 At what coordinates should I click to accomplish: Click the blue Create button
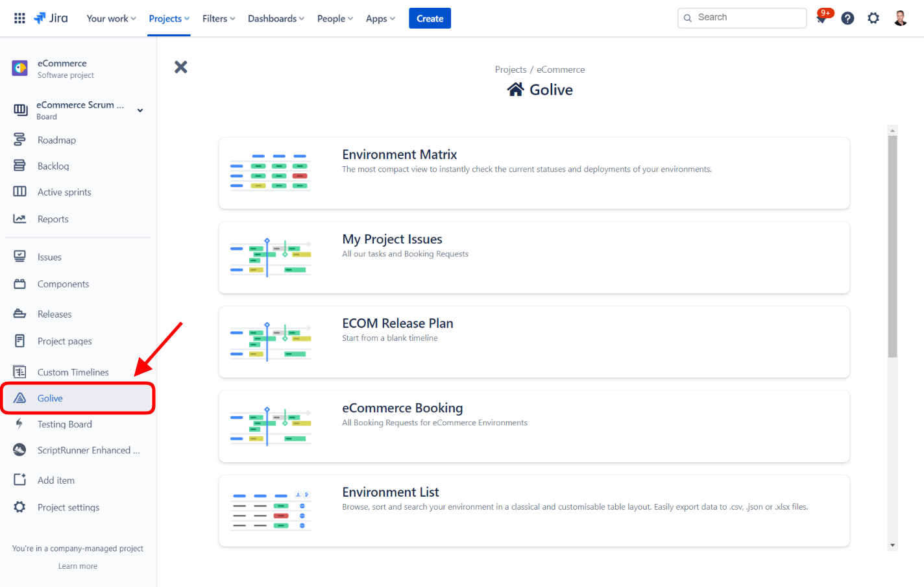[430, 18]
